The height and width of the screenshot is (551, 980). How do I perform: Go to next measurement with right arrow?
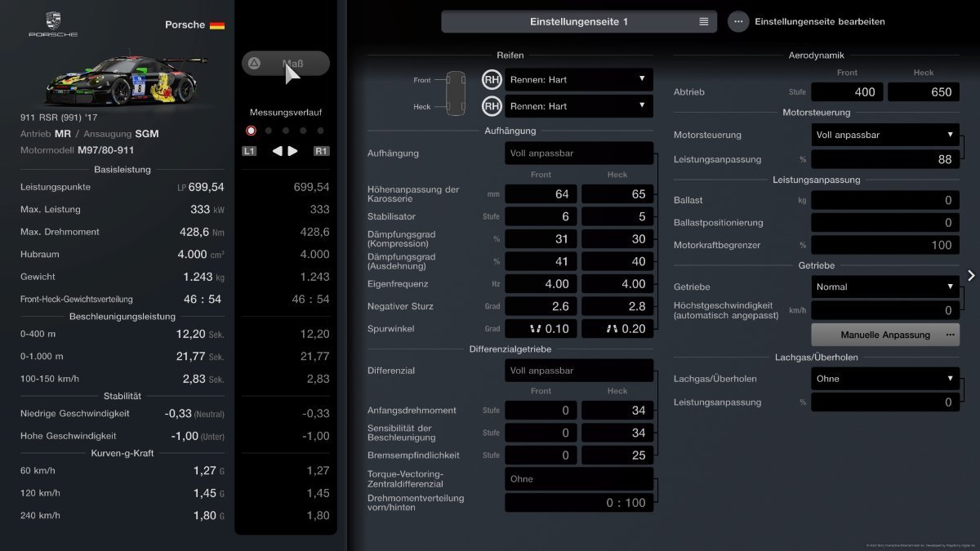(293, 151)
